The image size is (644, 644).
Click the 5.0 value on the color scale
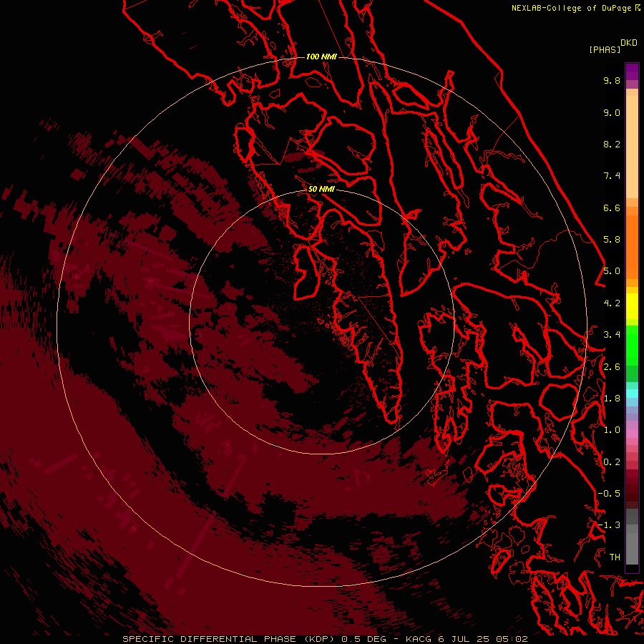(612, 271)
